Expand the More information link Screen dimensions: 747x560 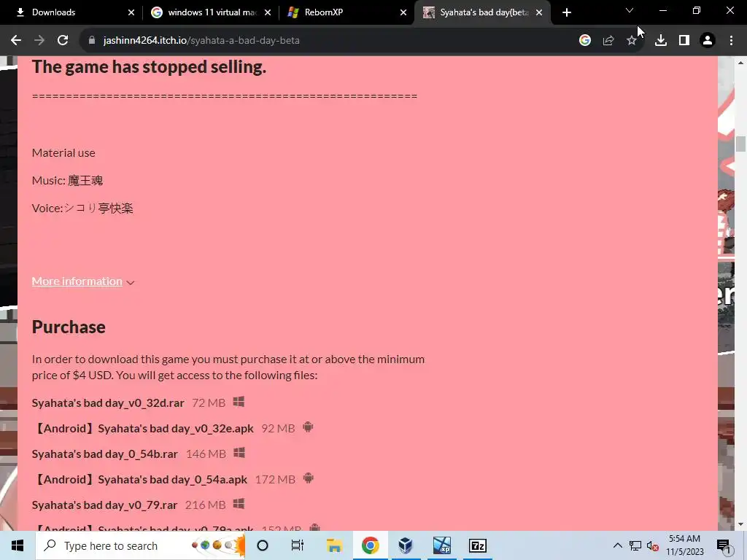point(77,281)
